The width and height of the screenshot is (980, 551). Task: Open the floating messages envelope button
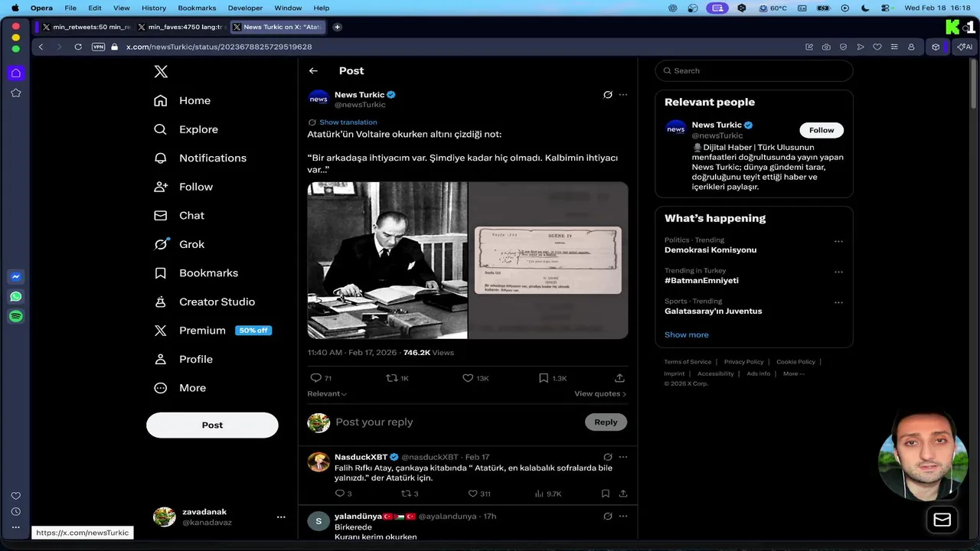pos(942,520)
